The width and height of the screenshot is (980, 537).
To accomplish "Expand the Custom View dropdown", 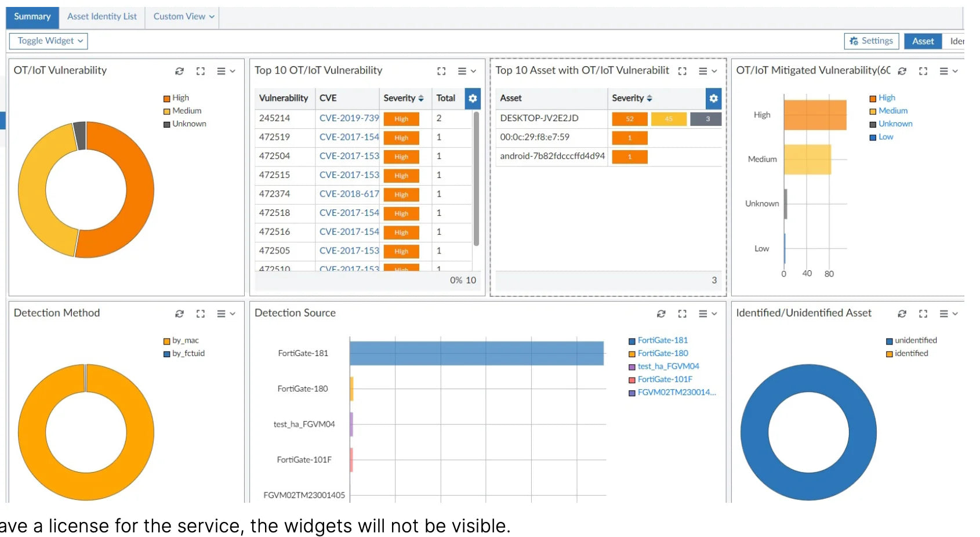I will (x=183, y=17).
